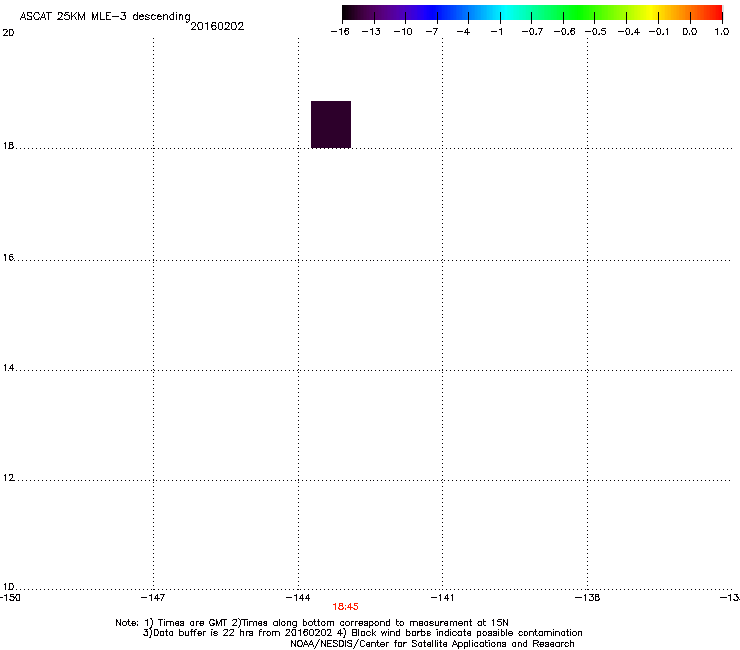Click the latitude label 18
The width and height of the screenshot is (740, 650).
[8, 145]
